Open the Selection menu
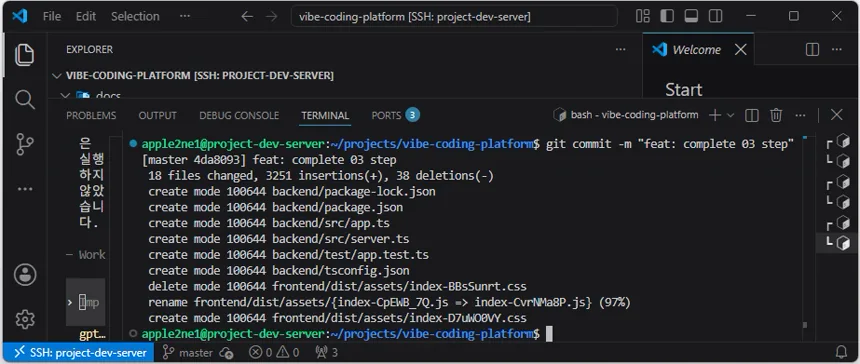Image resolution: width=860 pixels, height=364 pixels. coord(135,16)
